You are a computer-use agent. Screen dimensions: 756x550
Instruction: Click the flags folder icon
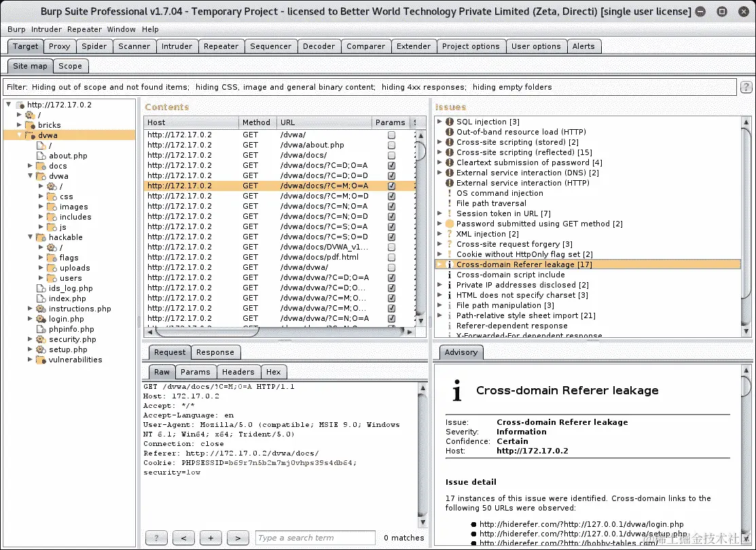[x=52, y=258]
